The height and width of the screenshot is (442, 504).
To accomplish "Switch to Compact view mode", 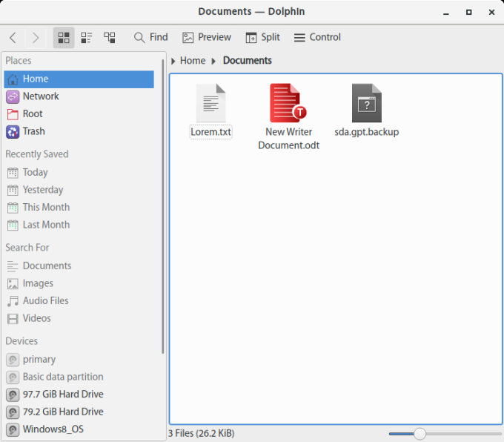I will 87,38.
